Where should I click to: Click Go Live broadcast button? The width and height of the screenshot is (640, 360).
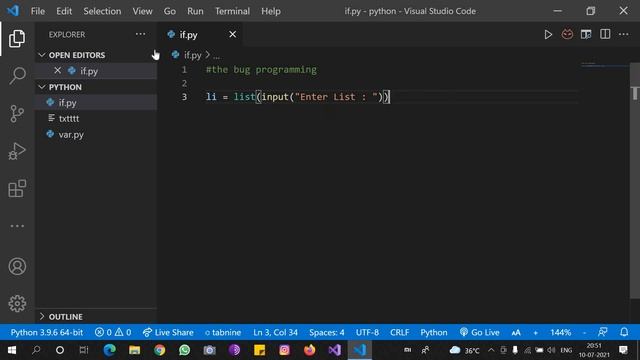[x=479, y=332]
